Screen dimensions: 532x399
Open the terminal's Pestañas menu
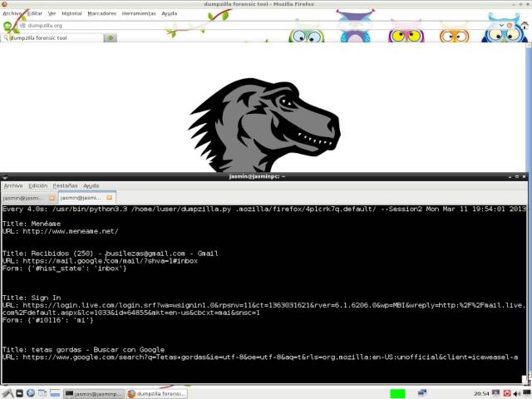(x=65, y=186)
